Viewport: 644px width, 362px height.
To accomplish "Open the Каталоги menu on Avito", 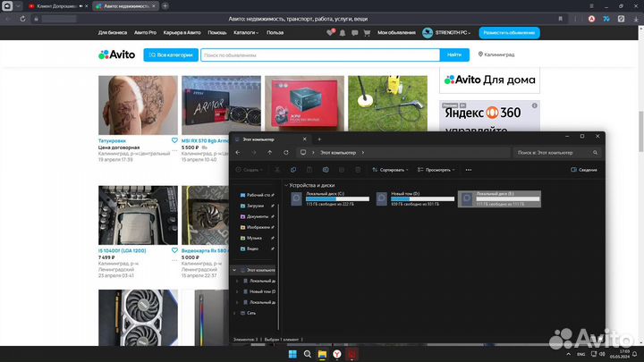I will coord(246,32).
